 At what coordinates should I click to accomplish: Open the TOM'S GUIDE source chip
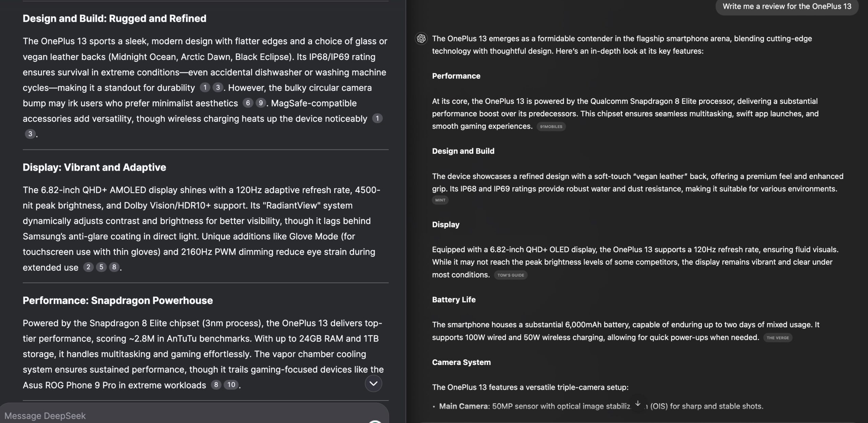coord(511,275)
